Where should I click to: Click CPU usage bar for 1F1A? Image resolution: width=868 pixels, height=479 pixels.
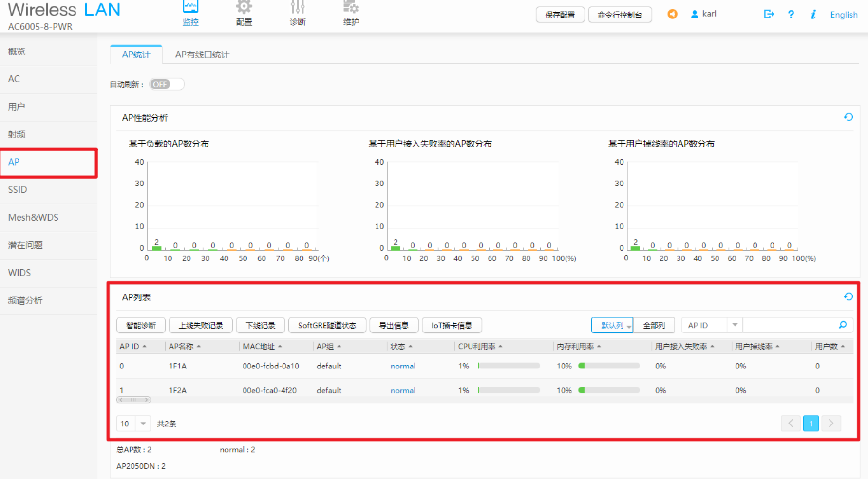click(509, 366)
